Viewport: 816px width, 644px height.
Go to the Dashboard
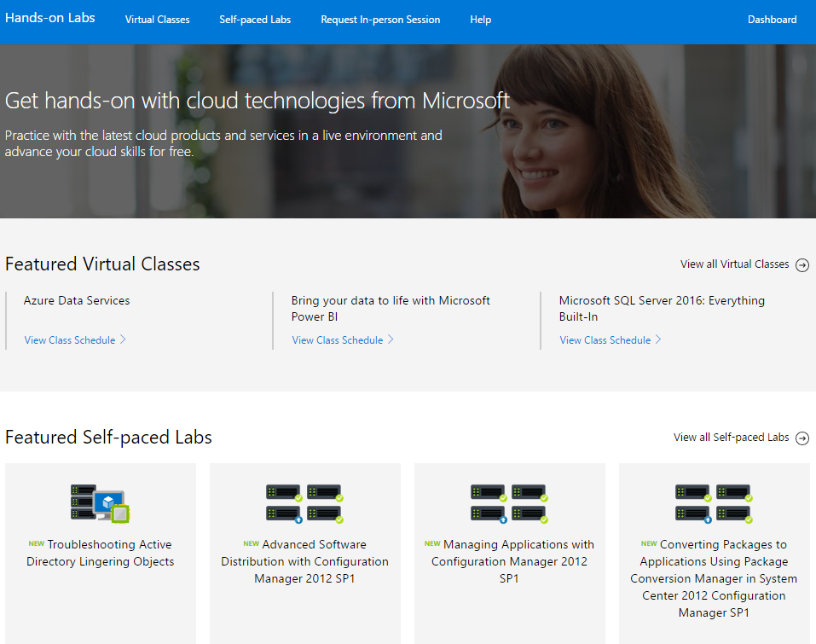pos(772,20)
